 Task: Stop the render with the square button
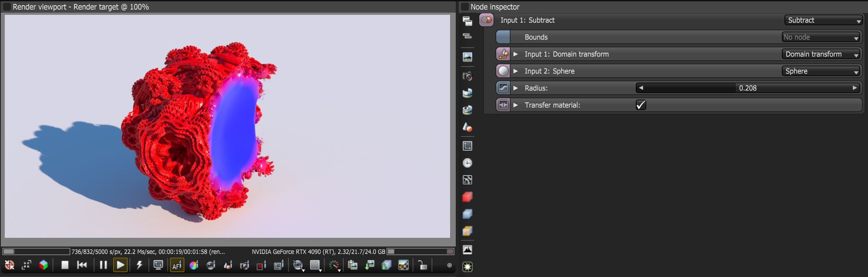65,265
